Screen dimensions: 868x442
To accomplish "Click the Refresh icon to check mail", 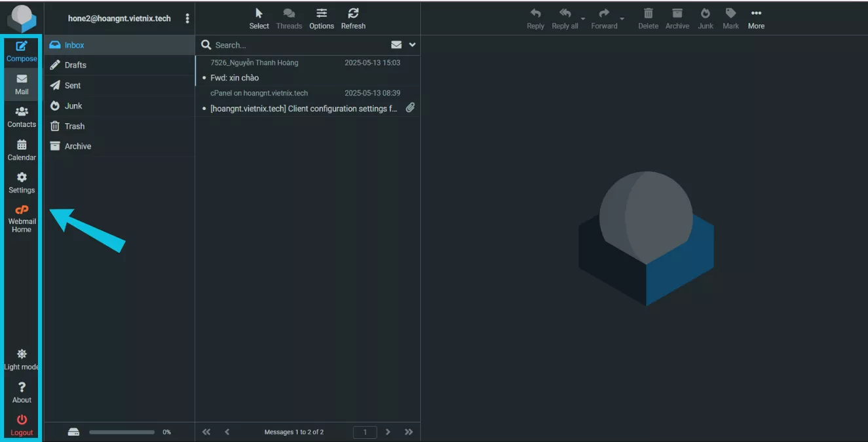I will (353, 18).
